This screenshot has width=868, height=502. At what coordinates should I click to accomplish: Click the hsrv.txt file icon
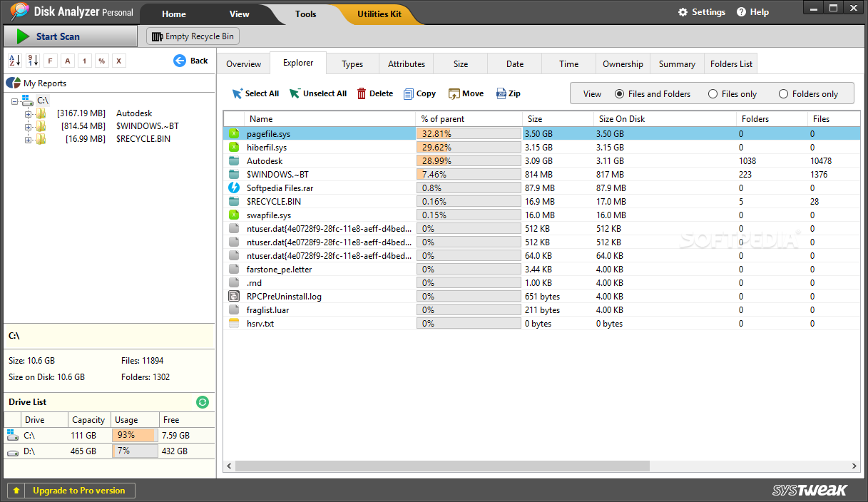(234, 323)
